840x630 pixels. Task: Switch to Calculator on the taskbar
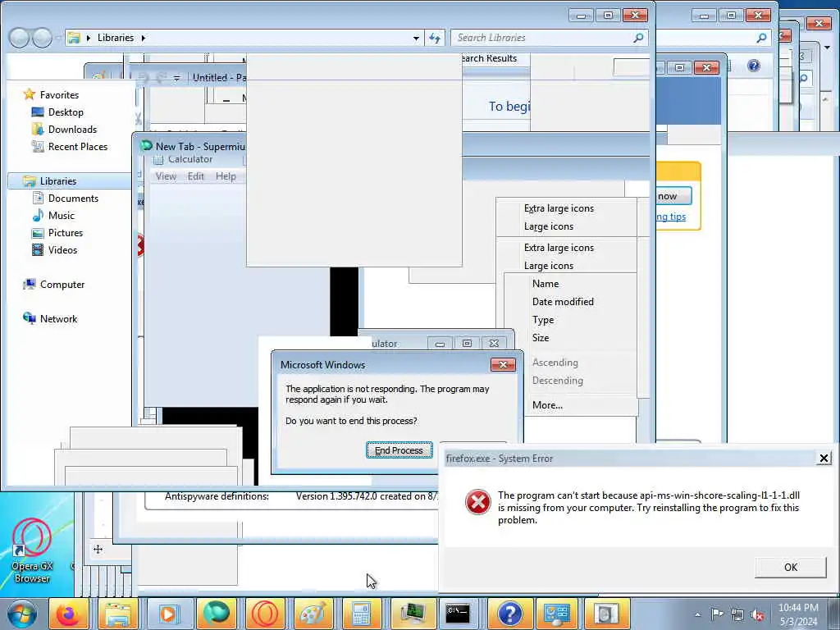362,614
